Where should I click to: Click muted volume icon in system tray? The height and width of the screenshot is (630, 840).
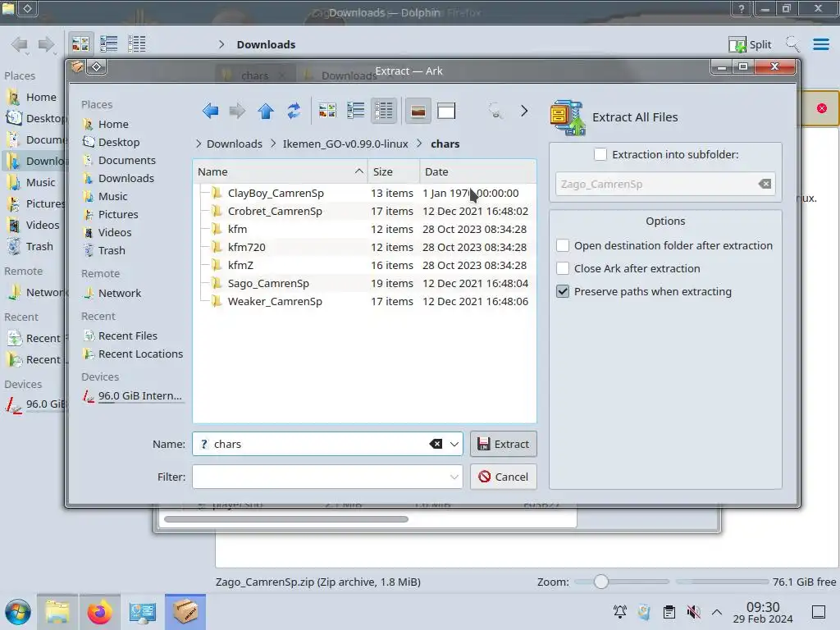click(693, 612)
